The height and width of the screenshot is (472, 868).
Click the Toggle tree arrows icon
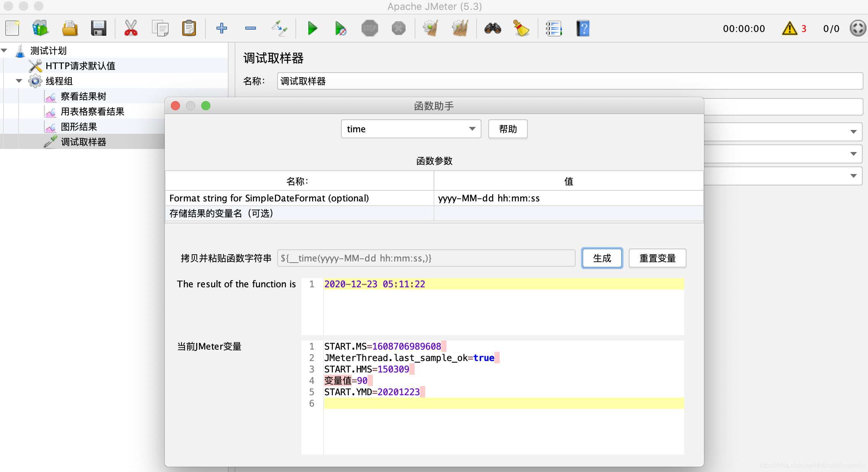click(279, 29)
